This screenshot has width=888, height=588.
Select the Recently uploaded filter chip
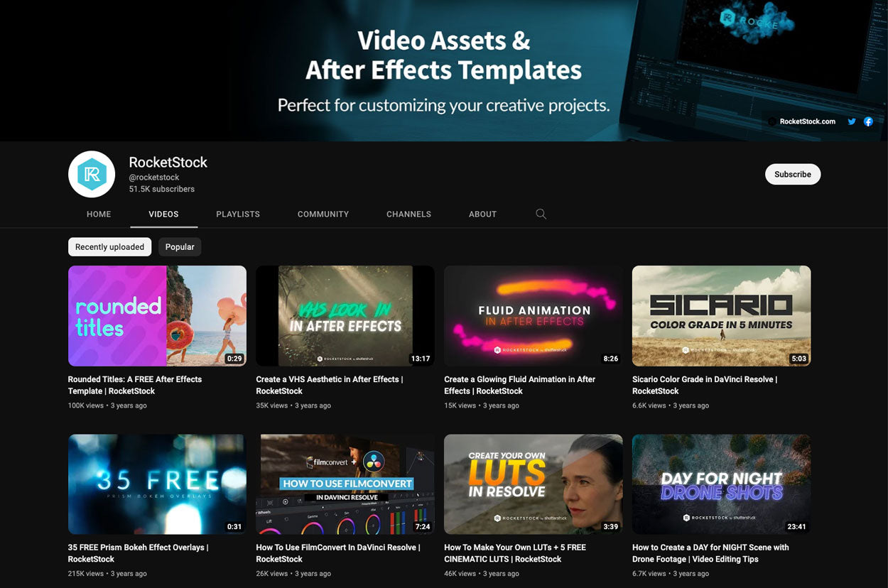pyautogui.click(x=109, y=246)
